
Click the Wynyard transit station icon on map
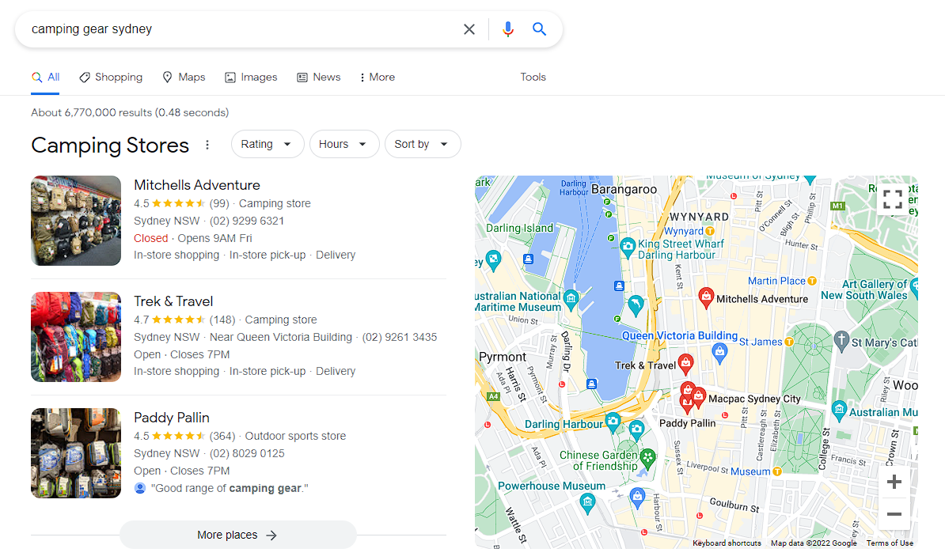709,231
